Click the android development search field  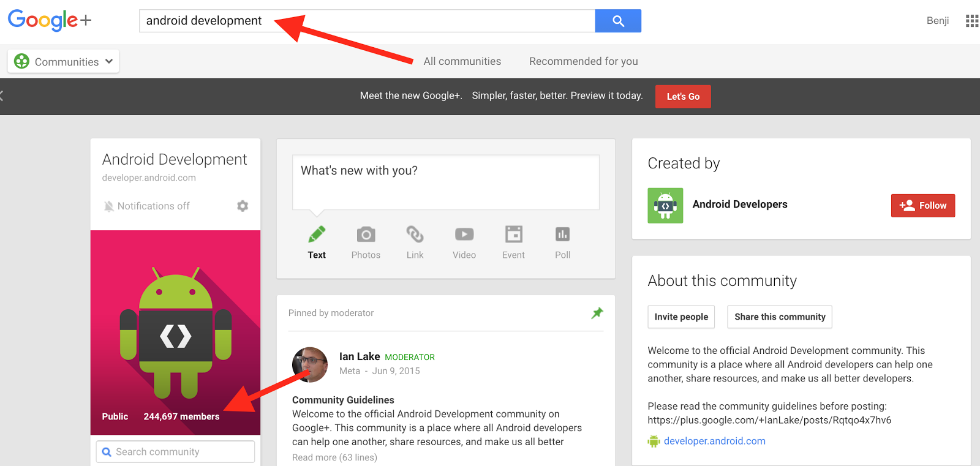coord(367,21)
